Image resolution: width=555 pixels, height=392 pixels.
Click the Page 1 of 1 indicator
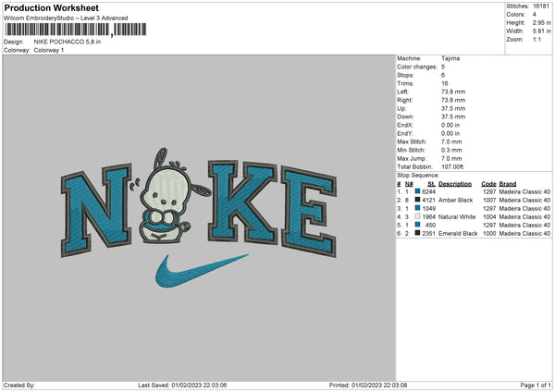coord(536,385)
